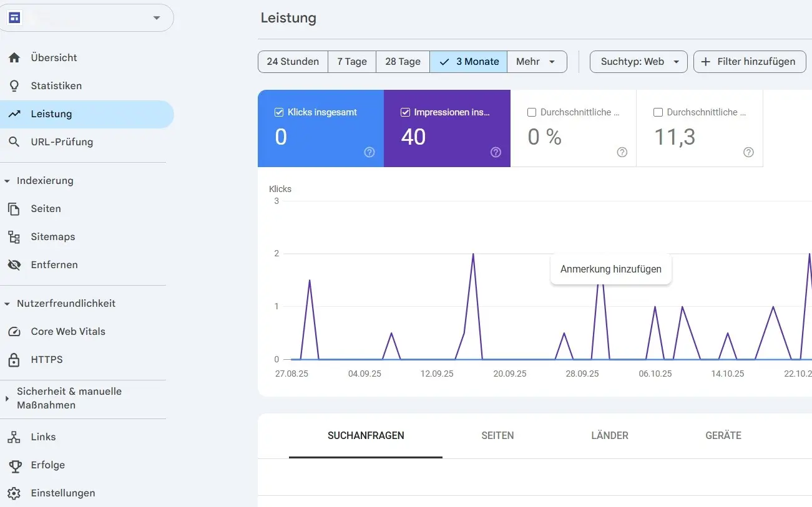The width and height of the screenshot is (812, 507).
Task: Click the URL-Prüfung magnifier icon
Action: tap(14, 142)
